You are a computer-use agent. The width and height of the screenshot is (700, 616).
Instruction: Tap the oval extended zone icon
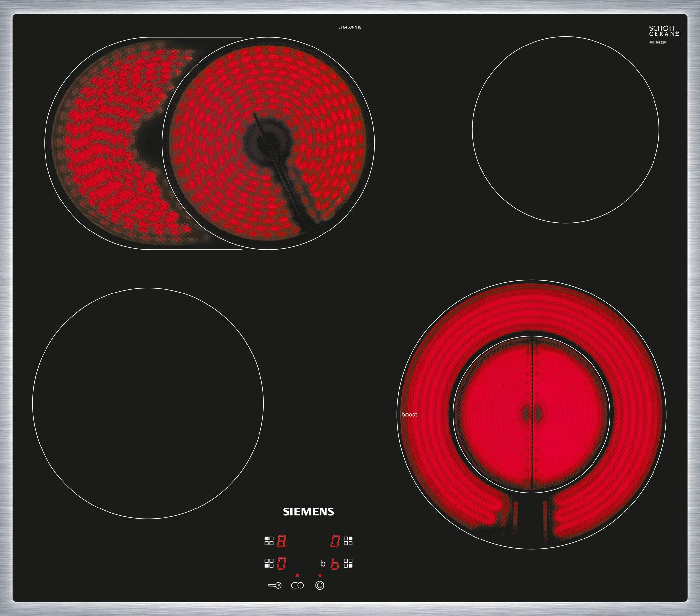tap(297, 586)
